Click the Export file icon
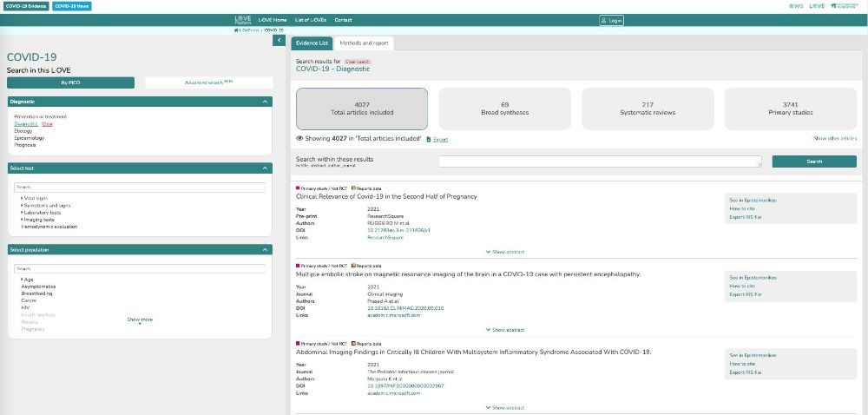Viewport: 868px width, 415px height. 429,139
